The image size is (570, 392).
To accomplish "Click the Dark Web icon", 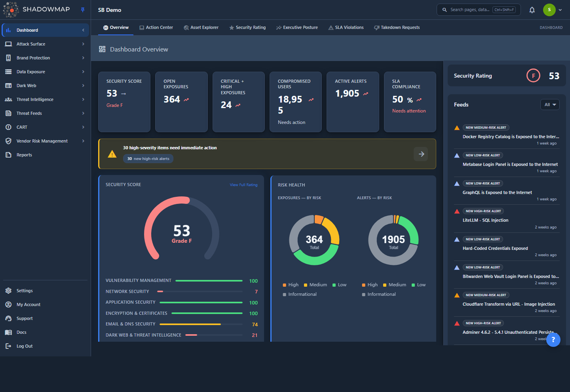I will point(8,86).
